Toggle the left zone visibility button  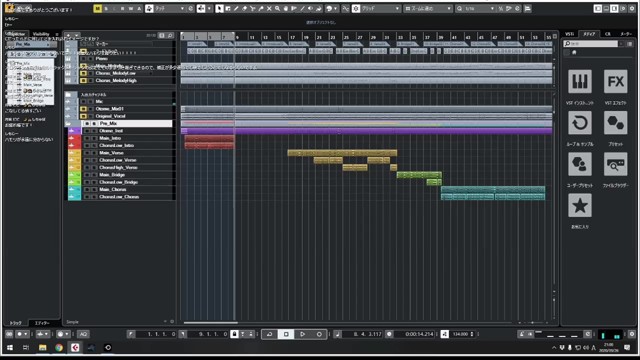click(x=598, y=9)
